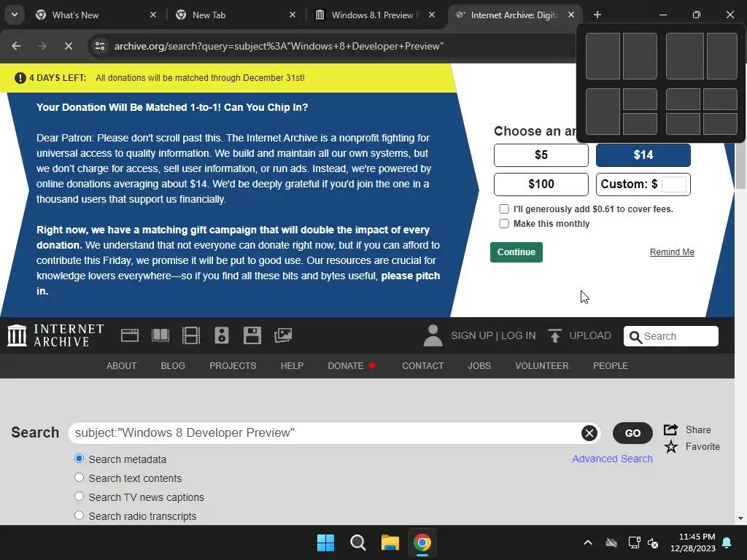The width and height of the screenshot is (747, 560).
Task: Open the BLOG menu item
Action: point(173,366)
